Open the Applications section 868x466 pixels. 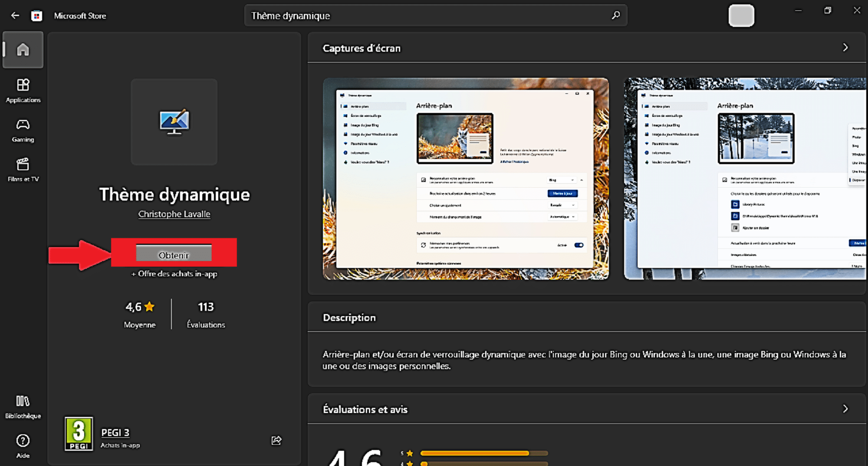click(23, 91)
